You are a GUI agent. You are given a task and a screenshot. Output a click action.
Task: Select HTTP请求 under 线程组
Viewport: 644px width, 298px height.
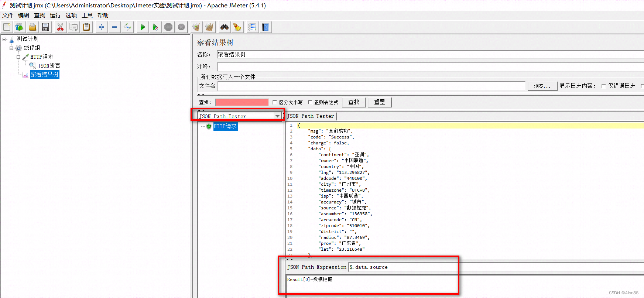click(42, 57)
